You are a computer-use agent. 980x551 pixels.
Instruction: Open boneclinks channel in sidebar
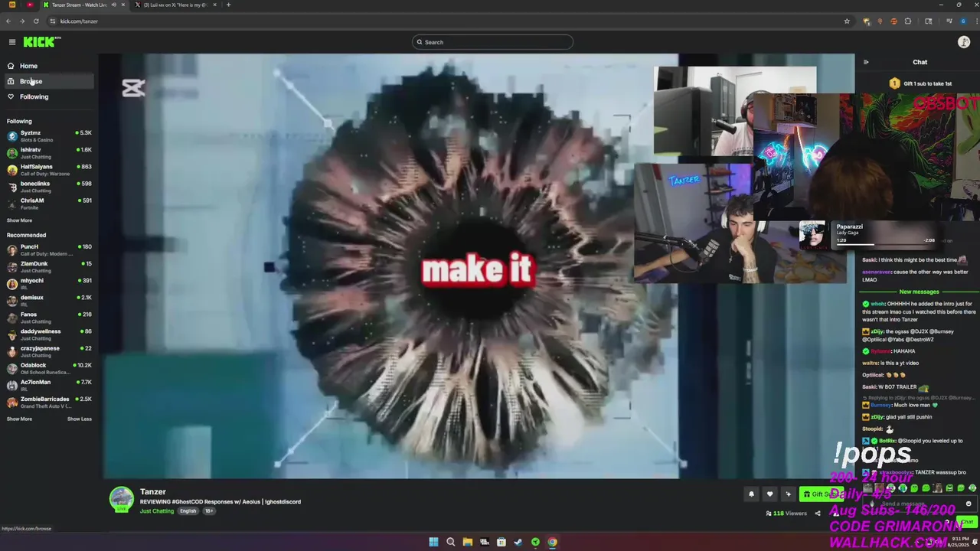click(x=49, y=187)
